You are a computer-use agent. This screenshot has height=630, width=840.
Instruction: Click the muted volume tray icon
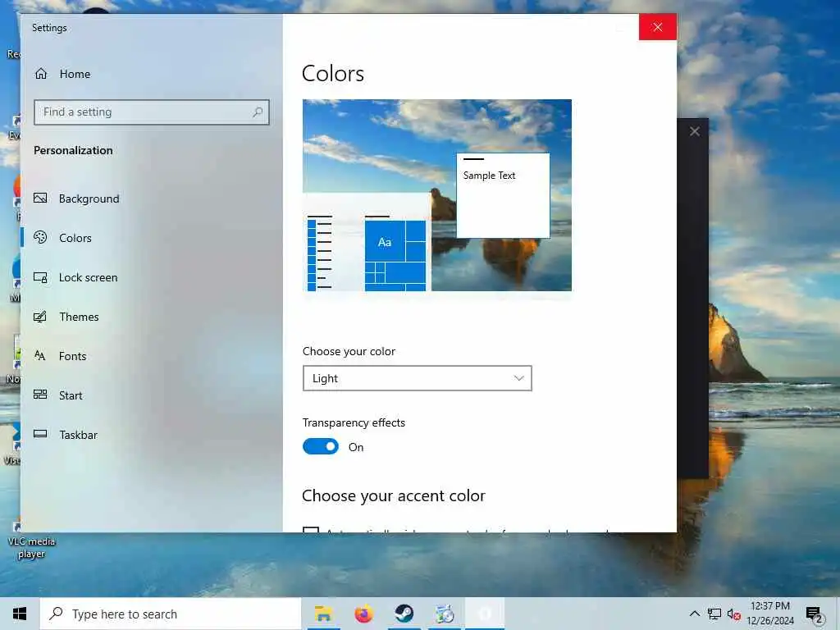click(733, 614)
